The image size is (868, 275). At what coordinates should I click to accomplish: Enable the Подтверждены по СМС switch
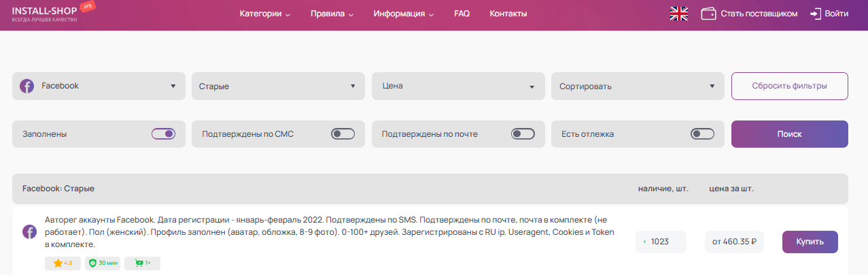click(x=343, y=134)
